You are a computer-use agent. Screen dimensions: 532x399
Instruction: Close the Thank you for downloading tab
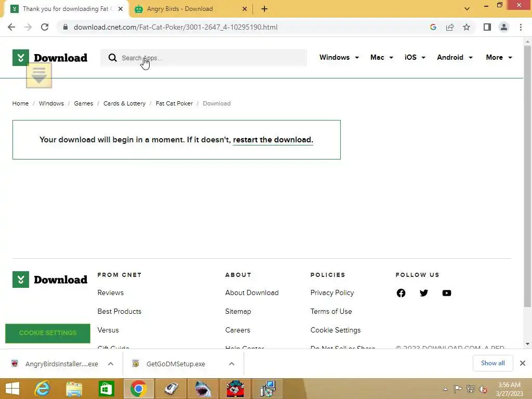121,9
